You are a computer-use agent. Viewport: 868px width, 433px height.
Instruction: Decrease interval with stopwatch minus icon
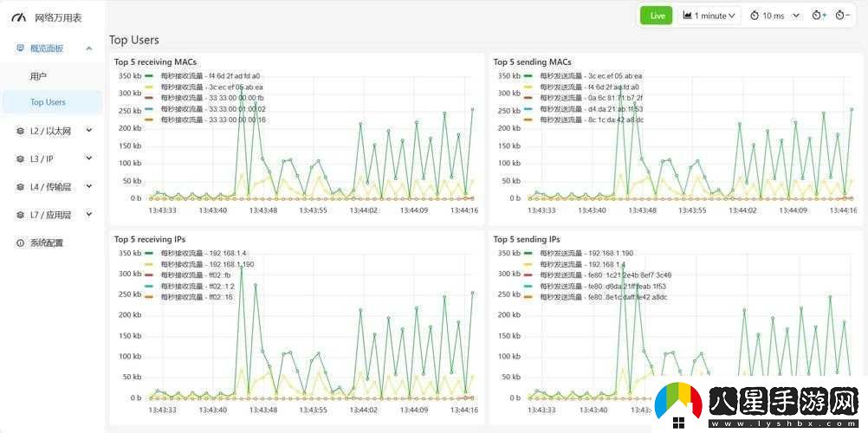click(843, 16)
